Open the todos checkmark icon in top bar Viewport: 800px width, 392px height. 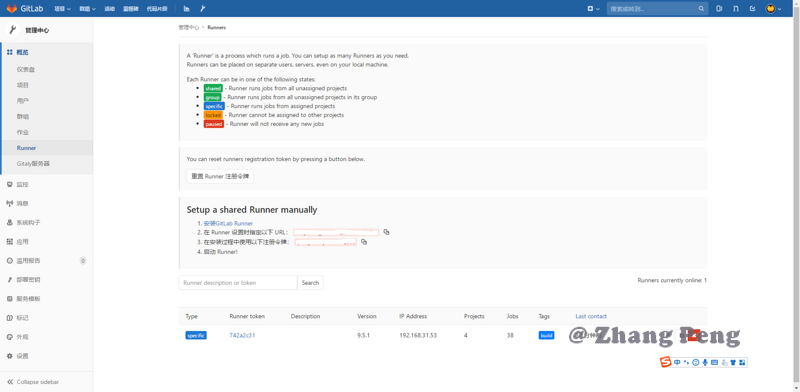click(x=752, y=9)
